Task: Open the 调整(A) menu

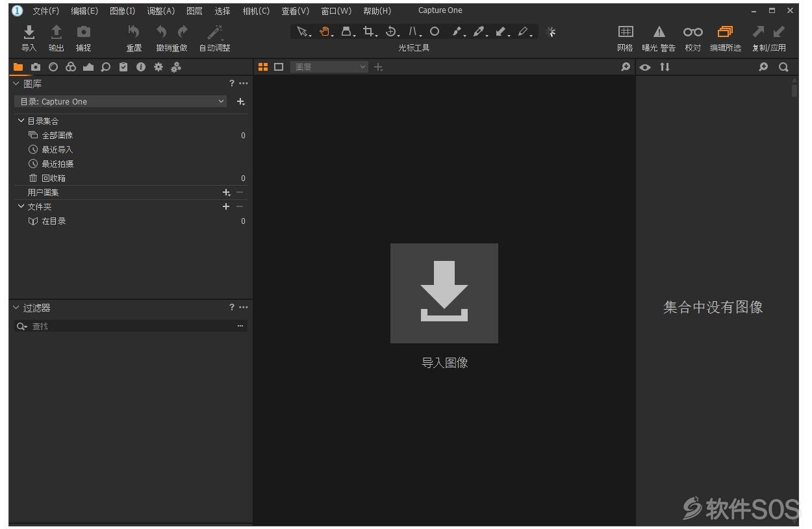Action: coord(161,10)
